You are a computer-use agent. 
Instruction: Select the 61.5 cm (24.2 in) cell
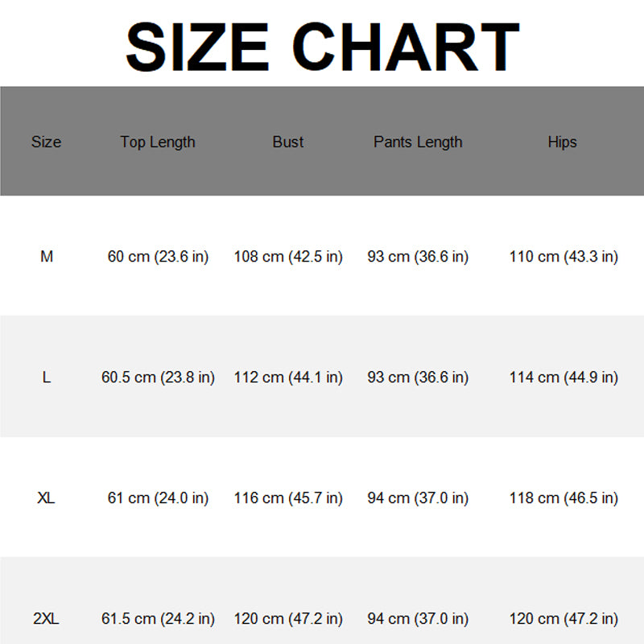[158, 619]
